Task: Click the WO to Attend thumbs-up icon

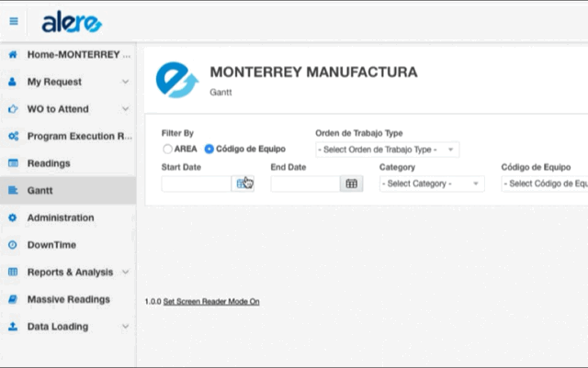Action: coord(13,109)
